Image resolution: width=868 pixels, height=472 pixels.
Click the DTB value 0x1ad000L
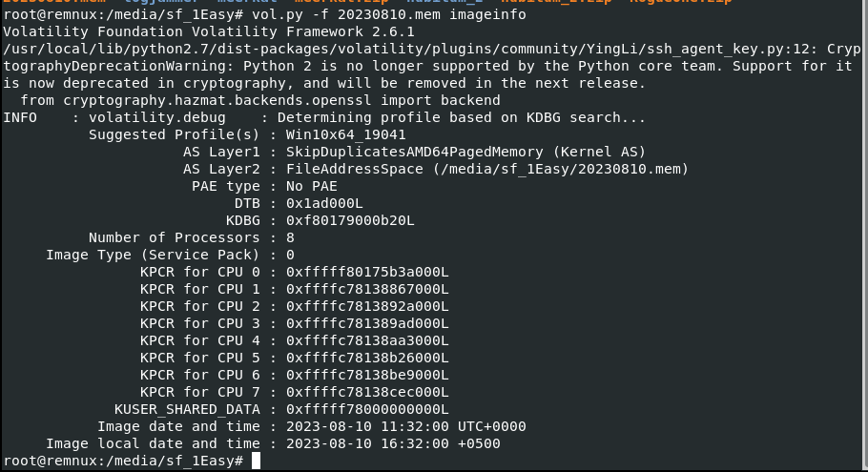[x=324, y=203]
